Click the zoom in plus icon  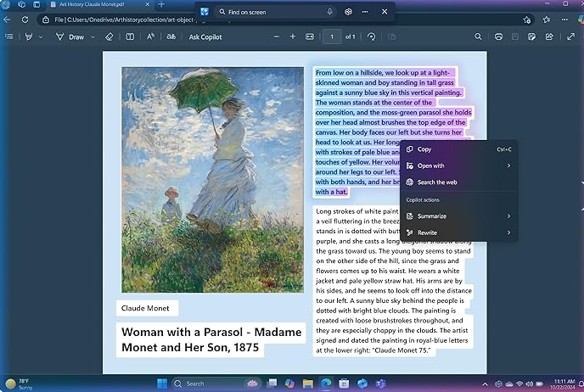point(293,36)
